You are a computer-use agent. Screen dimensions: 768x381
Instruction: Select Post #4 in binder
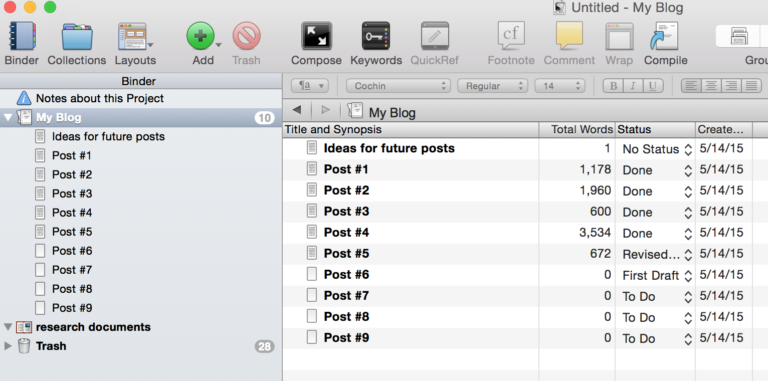(72, 213)
